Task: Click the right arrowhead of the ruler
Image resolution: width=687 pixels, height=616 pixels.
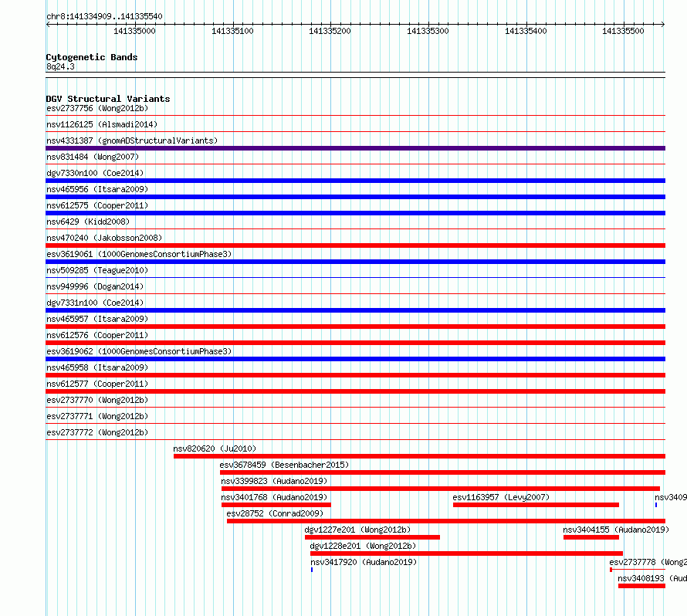Action: pos(663,24)
